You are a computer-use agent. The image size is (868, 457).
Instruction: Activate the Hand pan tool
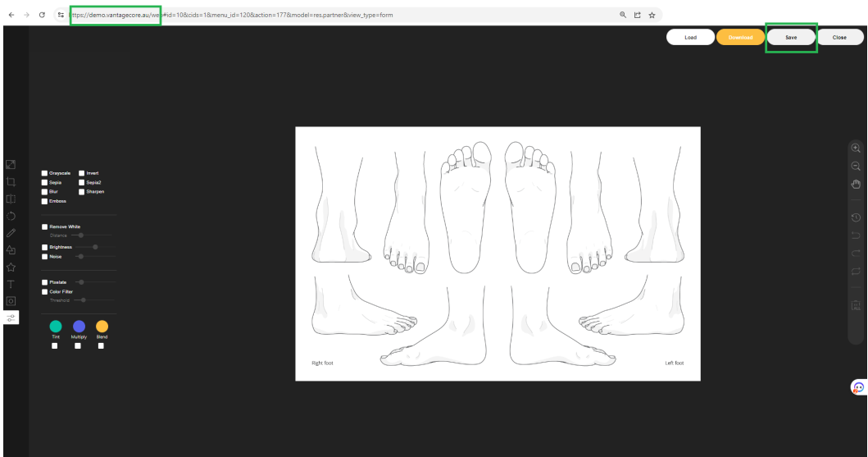point(856,183)
